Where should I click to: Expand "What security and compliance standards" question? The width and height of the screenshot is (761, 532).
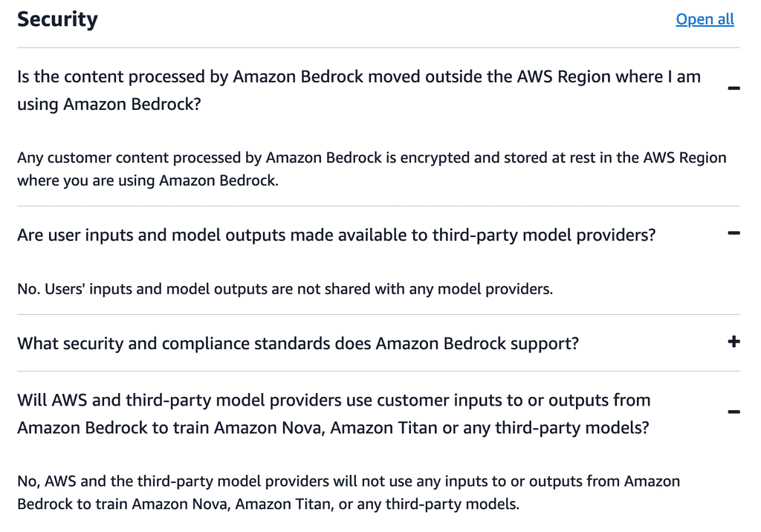click(x=297, y=343)
